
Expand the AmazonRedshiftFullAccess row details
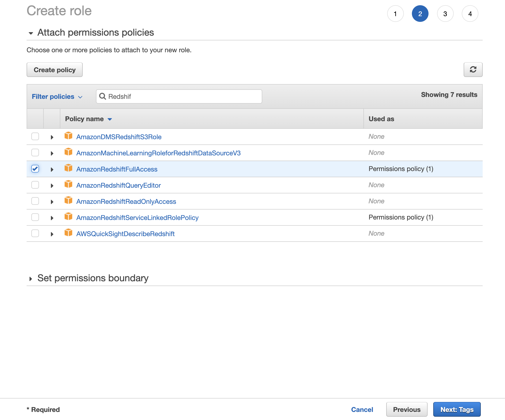52,169
